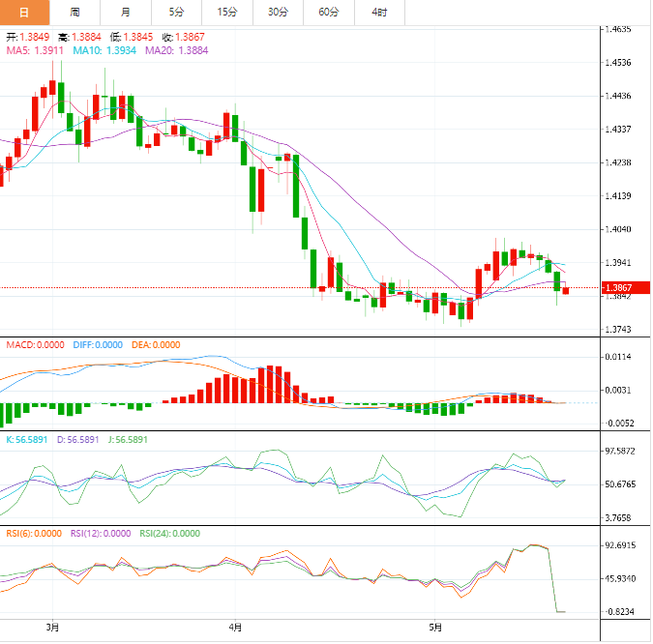Click the 1.4536 price axis label
Screen dimensions: 653x644
(618, 63)
